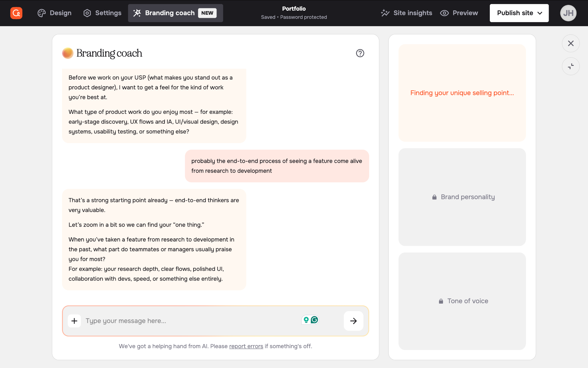The height and width of the screenshot is (368, 588).
Task: Toggle the lightbulb suggestions icon
Action: pos(306,320)
